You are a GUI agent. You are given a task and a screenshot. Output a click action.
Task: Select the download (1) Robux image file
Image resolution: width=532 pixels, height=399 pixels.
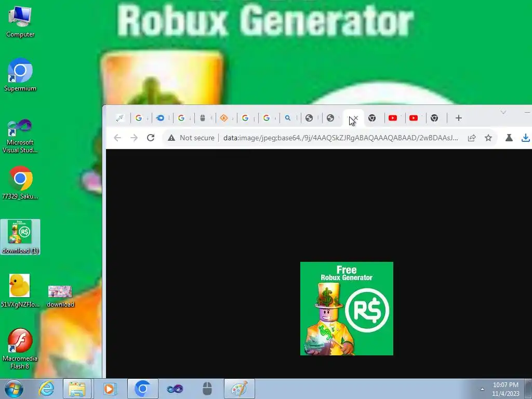20,237
